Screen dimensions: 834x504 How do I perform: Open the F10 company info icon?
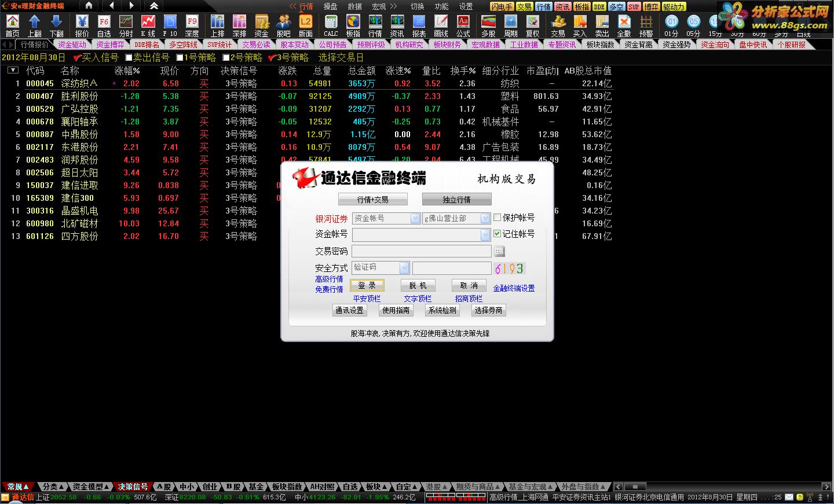pos(170,25)
